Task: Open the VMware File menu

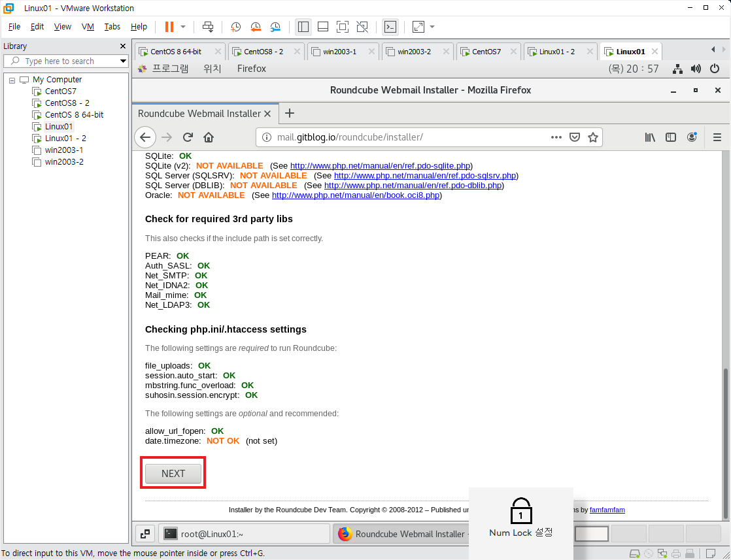Action: [14, 27]
